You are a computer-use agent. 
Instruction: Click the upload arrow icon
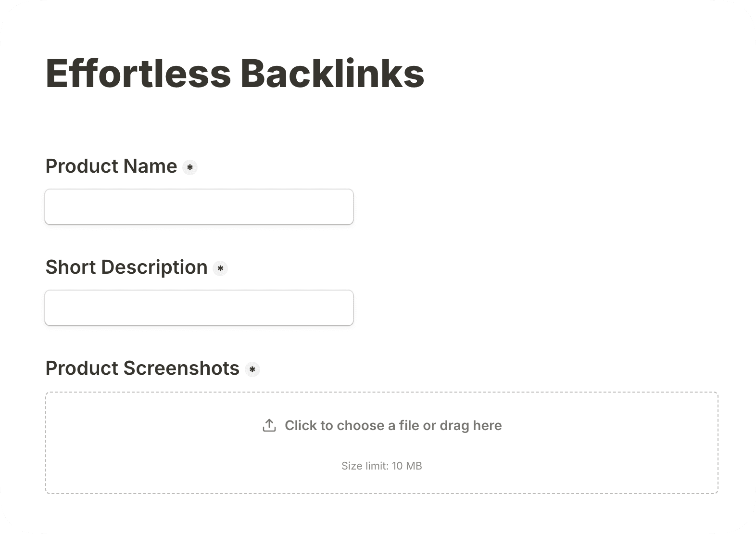pos(269,425)
